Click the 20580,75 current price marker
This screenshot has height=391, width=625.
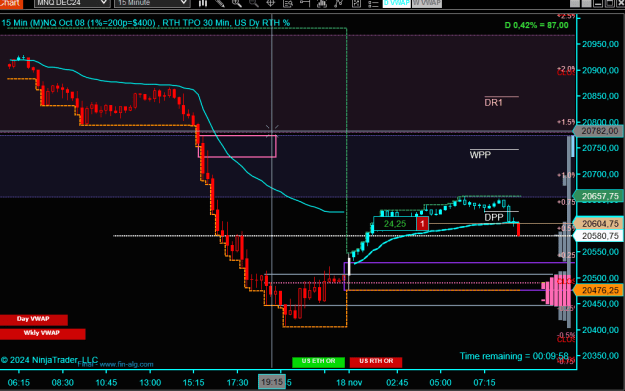(x=599, y=236)
